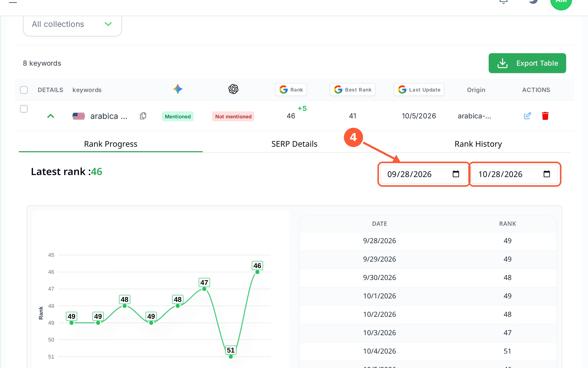This screenshot has height=368, width=588.
Task: Click the Gemini sparkle column icon
Action: pos(178,89)
